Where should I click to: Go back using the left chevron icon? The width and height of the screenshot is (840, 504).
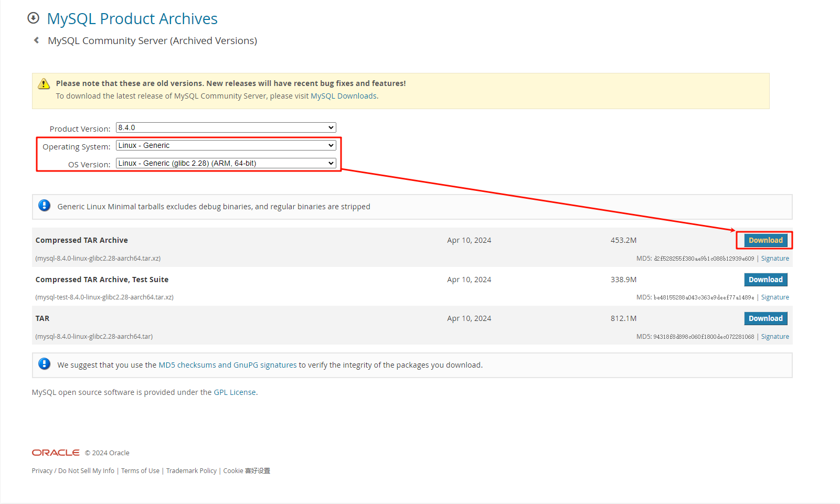point(36,40)
